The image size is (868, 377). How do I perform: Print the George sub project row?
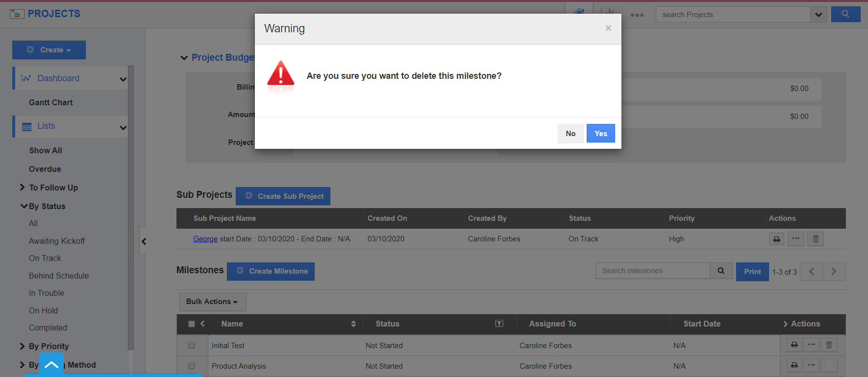(x=776, y=239)
